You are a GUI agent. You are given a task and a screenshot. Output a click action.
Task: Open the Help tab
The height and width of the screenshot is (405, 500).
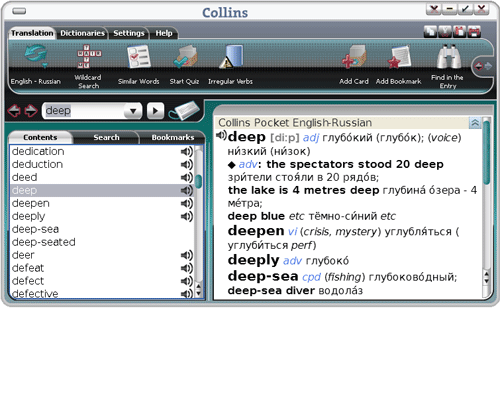click(x=164, y=33)
